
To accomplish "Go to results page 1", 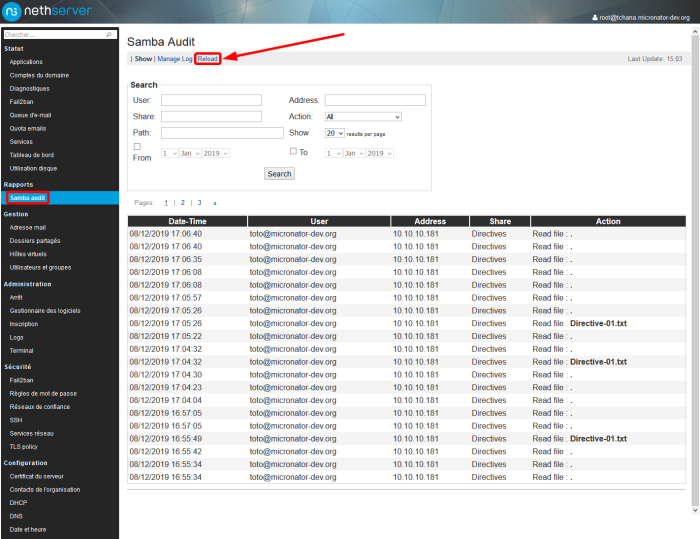I will (166, 203).
